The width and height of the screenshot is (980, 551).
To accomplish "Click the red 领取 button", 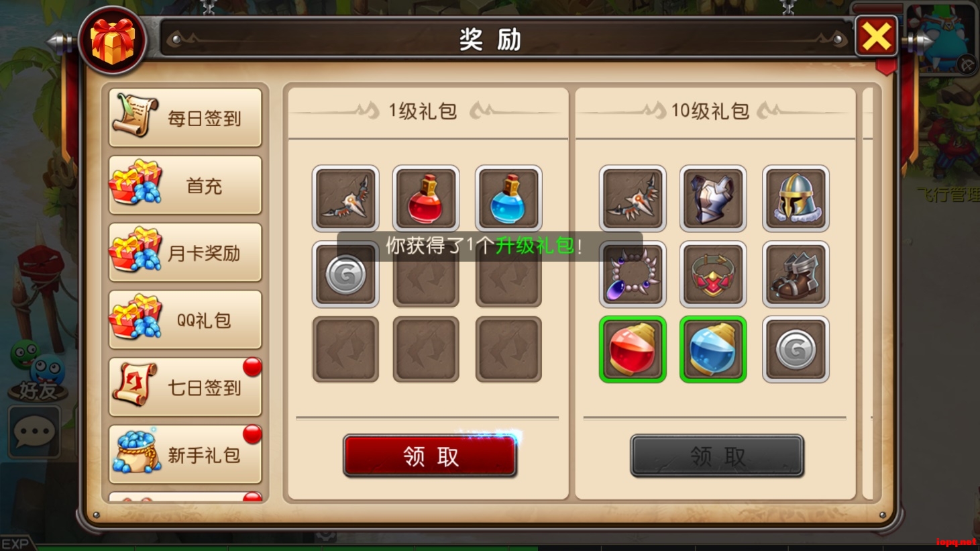I will [x=430, y=456].
